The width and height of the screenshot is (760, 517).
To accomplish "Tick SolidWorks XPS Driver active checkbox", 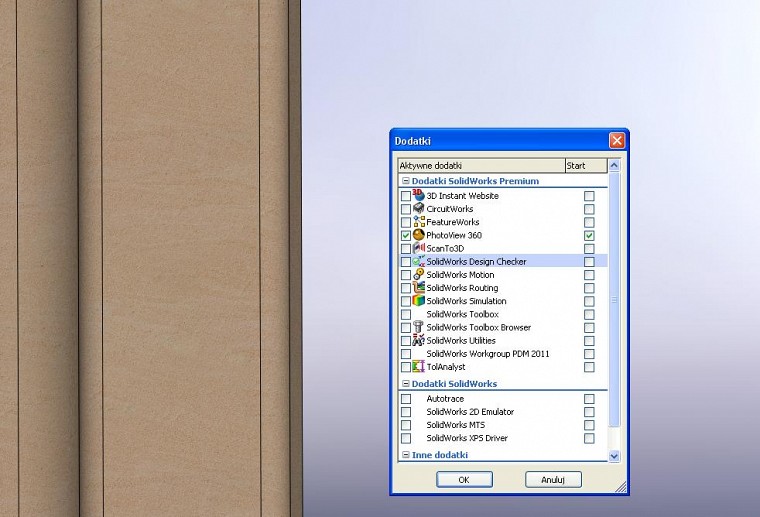I will (x=406, y=438).
